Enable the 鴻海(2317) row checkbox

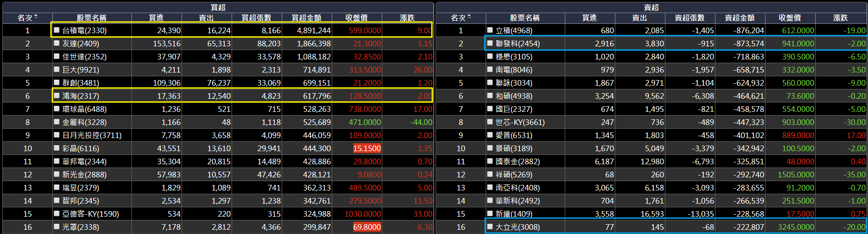coord(57,95)
